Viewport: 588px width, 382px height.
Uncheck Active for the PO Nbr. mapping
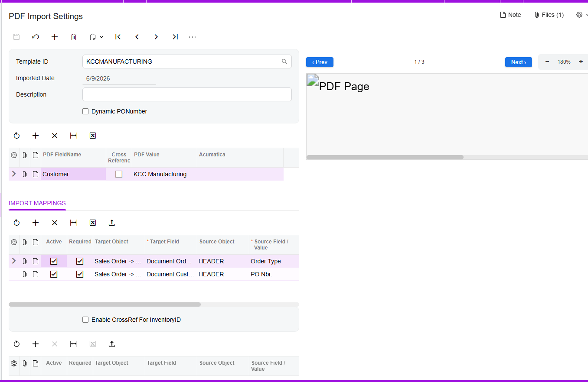tap(54, 274)
